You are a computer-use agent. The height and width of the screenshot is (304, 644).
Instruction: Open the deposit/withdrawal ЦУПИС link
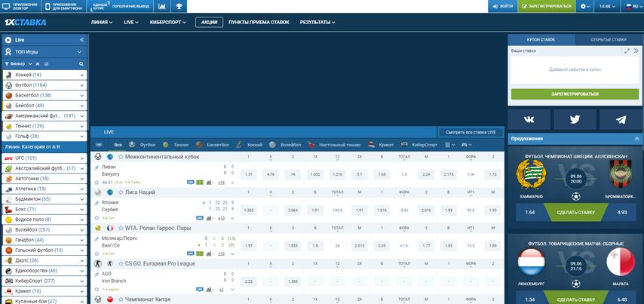(x=121, y=6)
